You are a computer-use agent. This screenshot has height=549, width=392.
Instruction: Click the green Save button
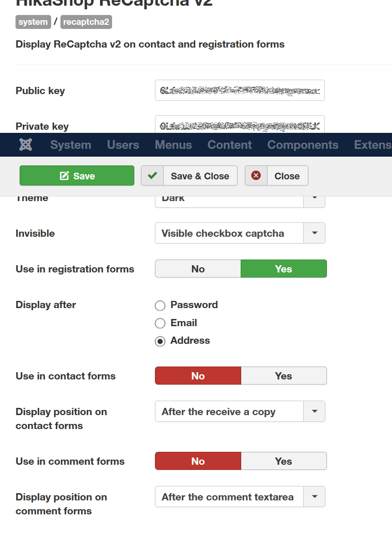[x=77, y=176]
